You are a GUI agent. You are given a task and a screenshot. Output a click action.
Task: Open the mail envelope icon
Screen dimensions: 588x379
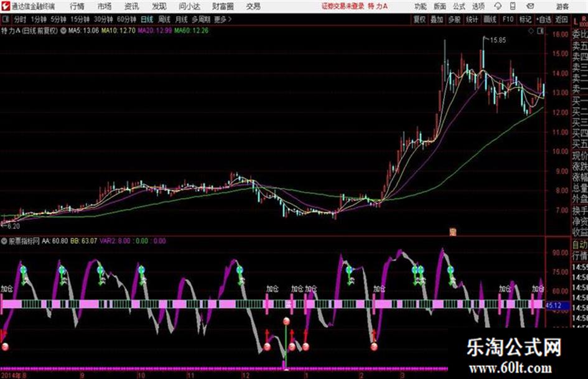coord(530,6)
